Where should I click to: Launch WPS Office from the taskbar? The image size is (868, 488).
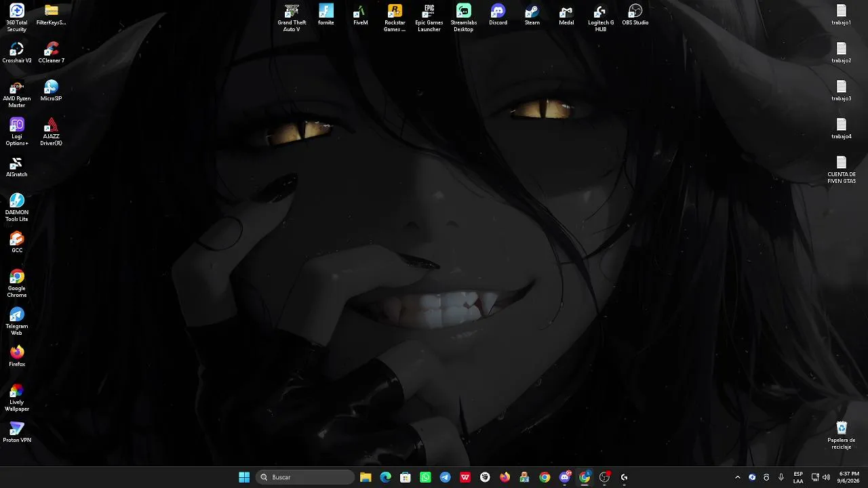click(465, 477)
